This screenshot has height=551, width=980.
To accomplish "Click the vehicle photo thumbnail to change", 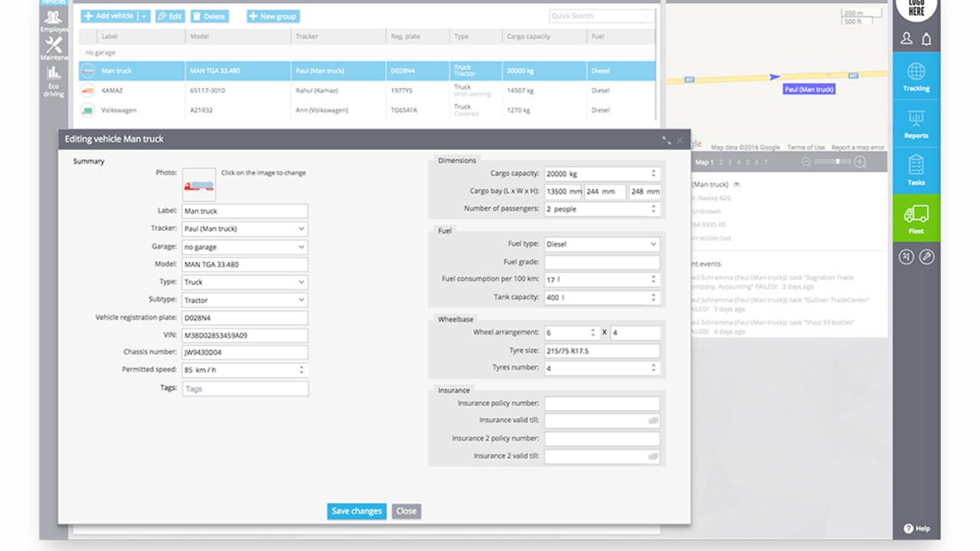I will pyautogui.click(x=198, y=185).
